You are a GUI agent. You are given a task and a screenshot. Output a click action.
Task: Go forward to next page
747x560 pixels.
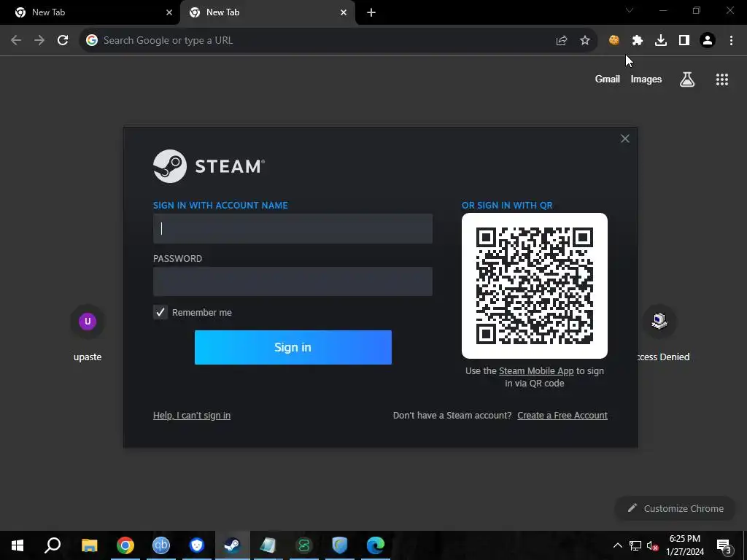39,41
